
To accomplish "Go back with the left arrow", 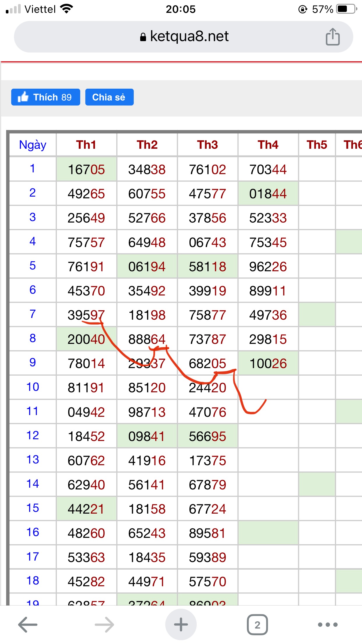I will tap(28, 624).
